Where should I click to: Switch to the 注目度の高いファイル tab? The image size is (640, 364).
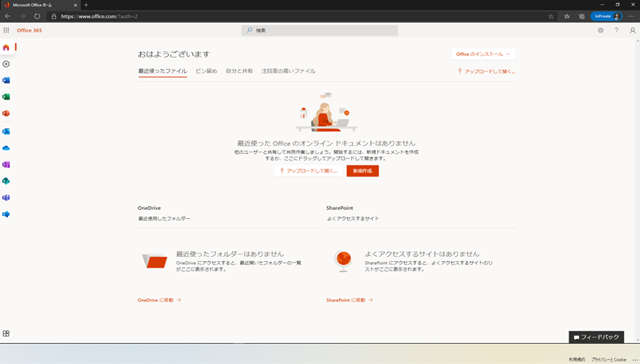click(x=288, y=71)
